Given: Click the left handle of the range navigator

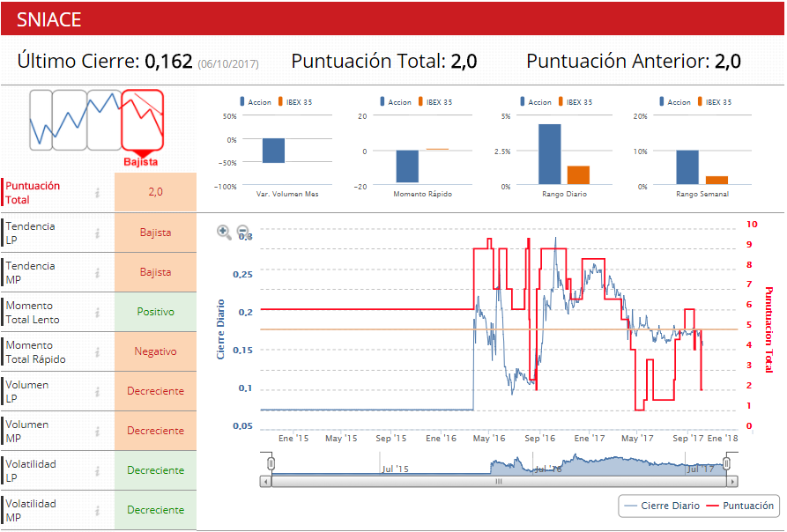Looking at the screenshot, I should tap(271, 464).
